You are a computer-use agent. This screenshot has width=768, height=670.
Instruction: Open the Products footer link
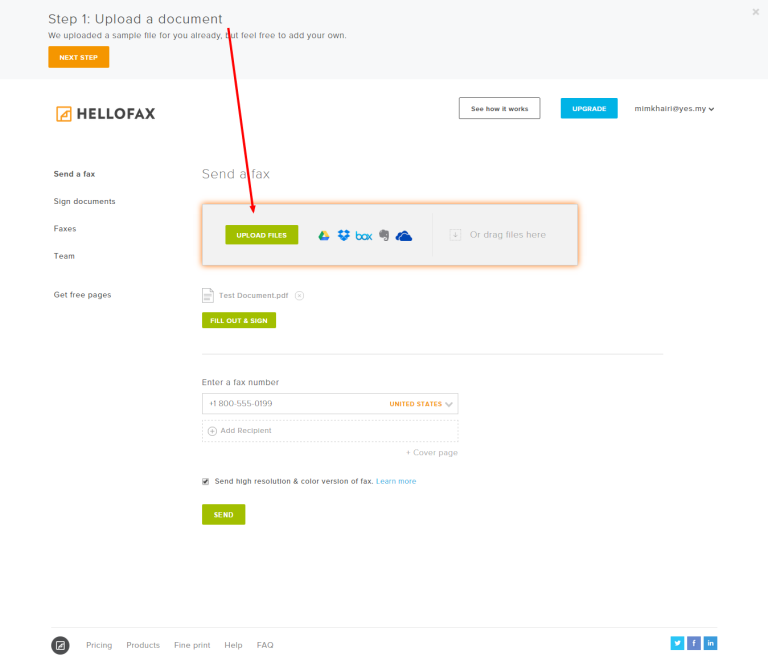coord(143,645)
